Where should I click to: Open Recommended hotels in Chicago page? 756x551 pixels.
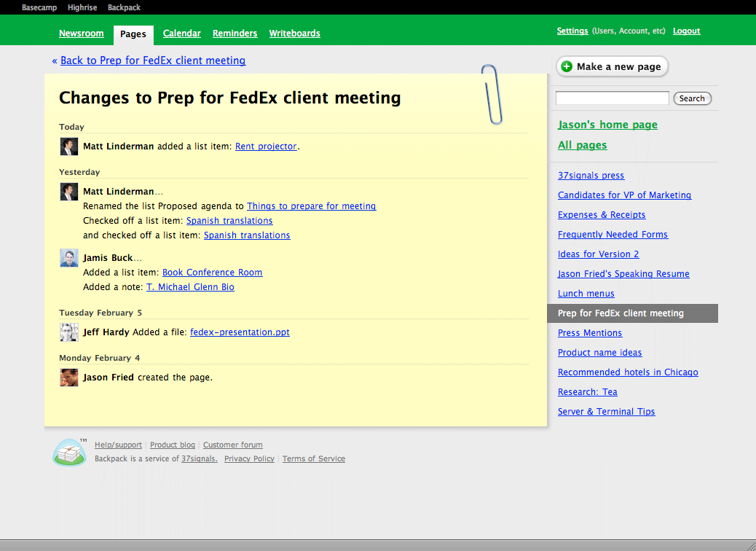coord(628,372)
